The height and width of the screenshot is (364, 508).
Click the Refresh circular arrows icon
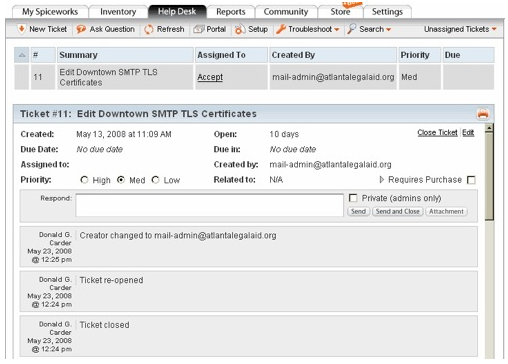[149, 30]
